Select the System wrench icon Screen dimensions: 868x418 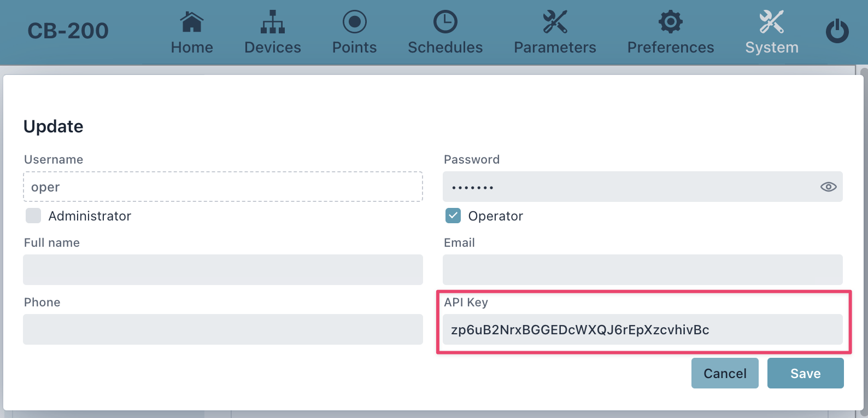[x=772, y=22]
